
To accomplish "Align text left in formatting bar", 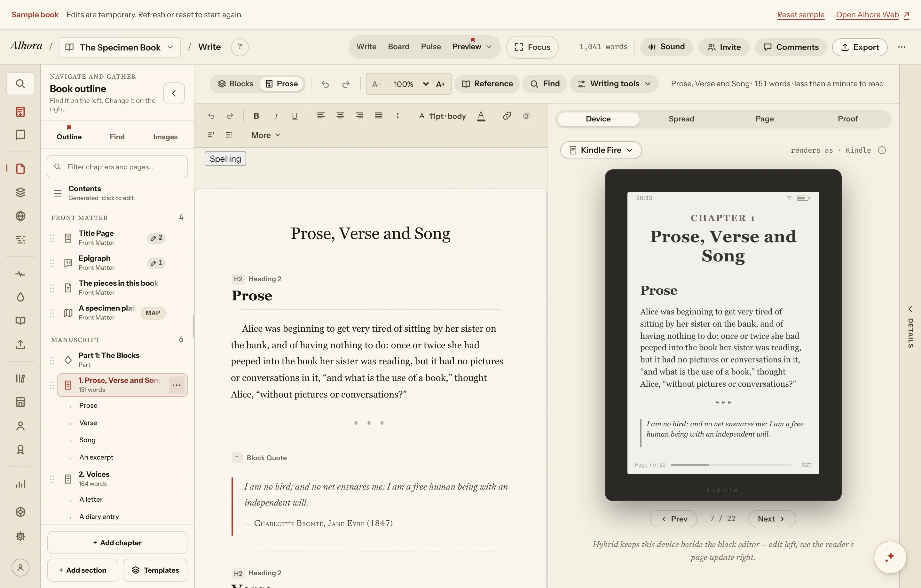I will [321, 115].
